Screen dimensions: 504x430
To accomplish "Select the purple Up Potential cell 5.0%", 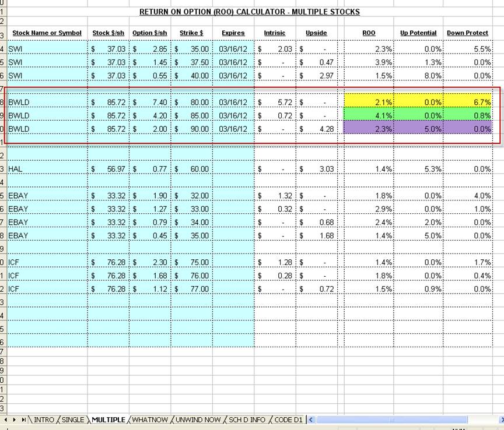I will coord(418,129).
